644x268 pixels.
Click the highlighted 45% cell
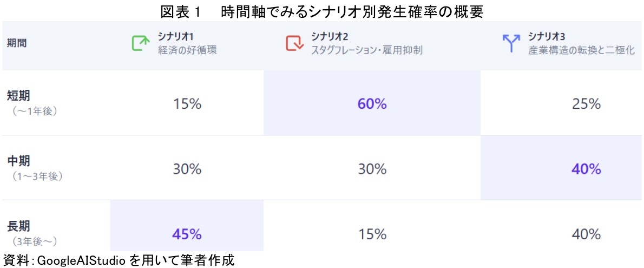click(187, 234)
